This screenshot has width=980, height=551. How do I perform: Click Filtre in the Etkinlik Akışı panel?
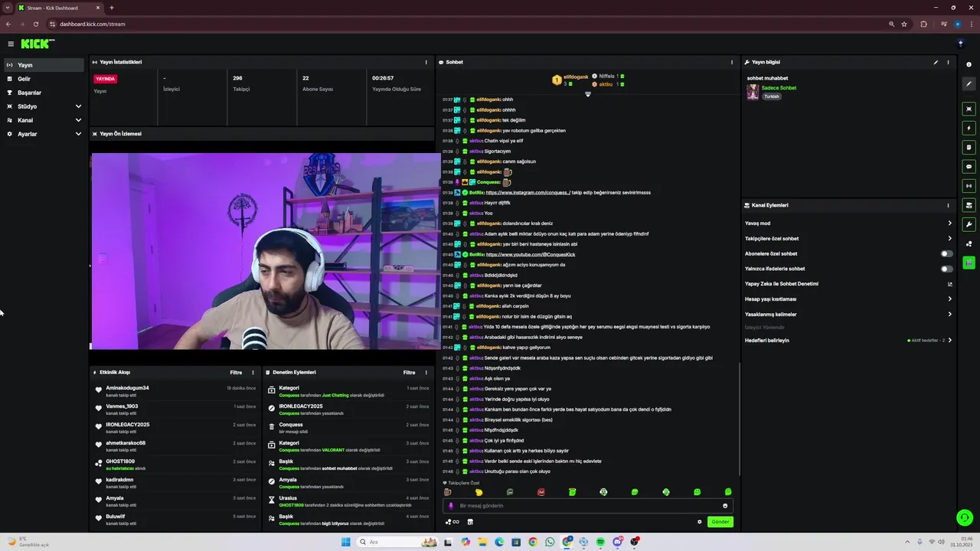(x=236, y=373)
